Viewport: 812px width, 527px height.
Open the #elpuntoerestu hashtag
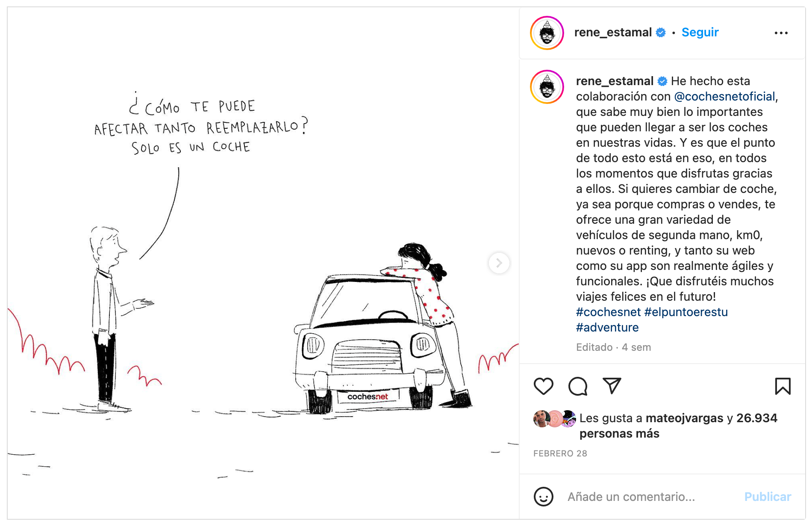[686, 312]
